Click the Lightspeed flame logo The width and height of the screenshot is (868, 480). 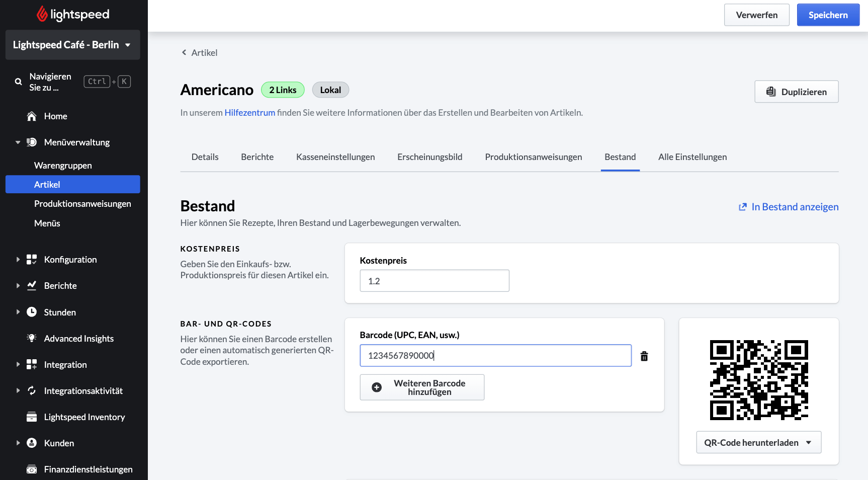pos(42,14)
